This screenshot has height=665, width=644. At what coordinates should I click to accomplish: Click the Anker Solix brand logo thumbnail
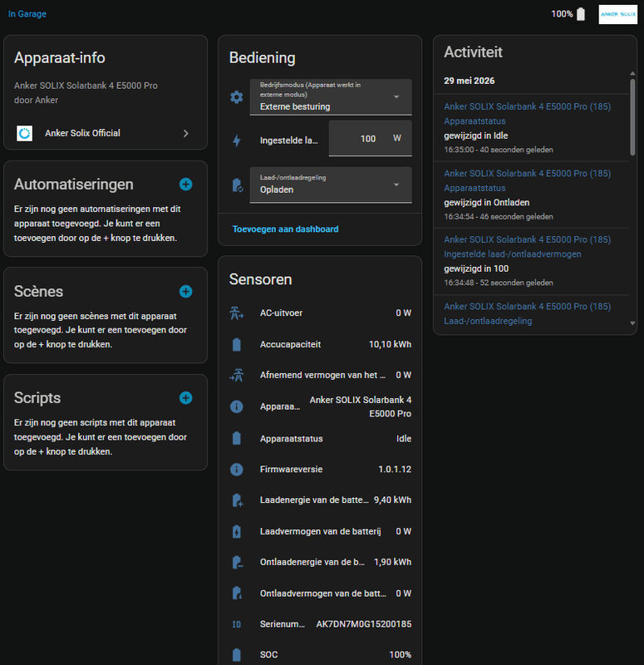click(x=617, y=14)
